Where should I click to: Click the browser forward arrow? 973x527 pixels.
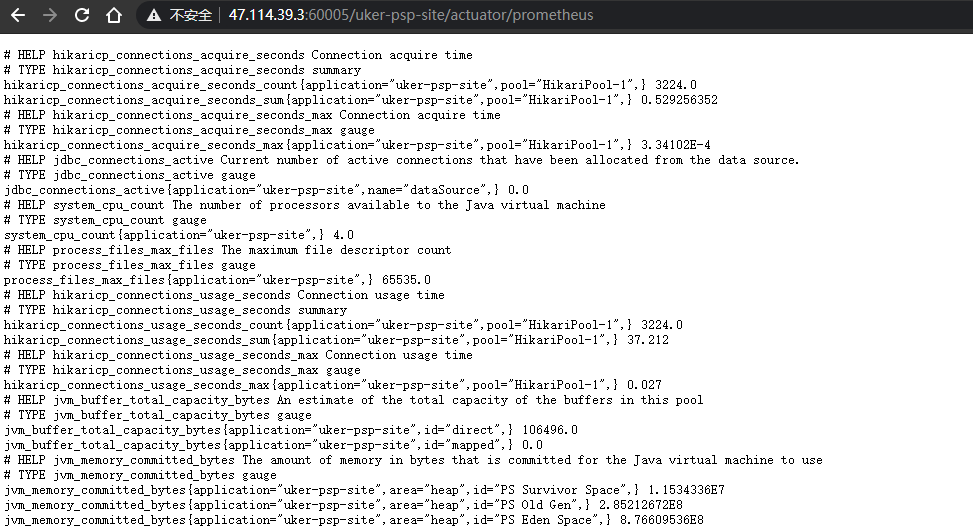[x=50, y=15]
